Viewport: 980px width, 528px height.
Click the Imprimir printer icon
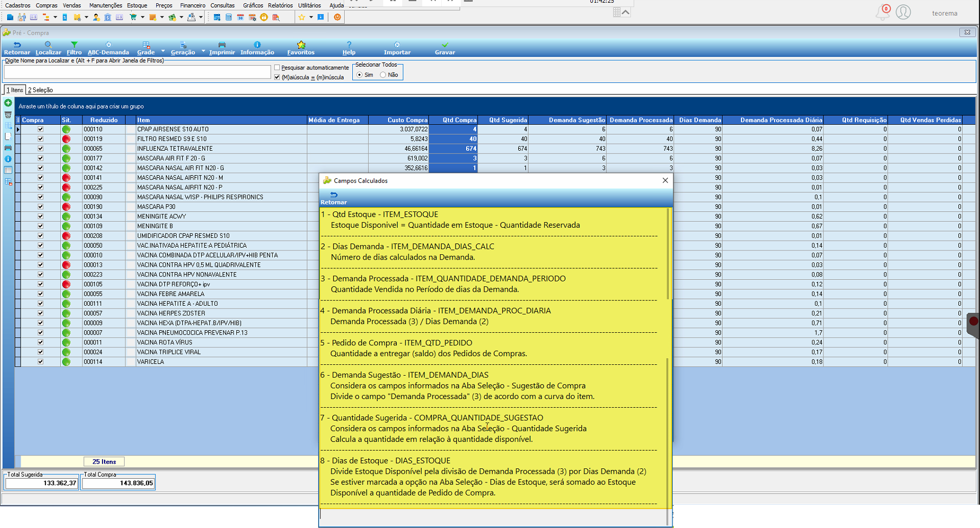(x=222, y=45)
